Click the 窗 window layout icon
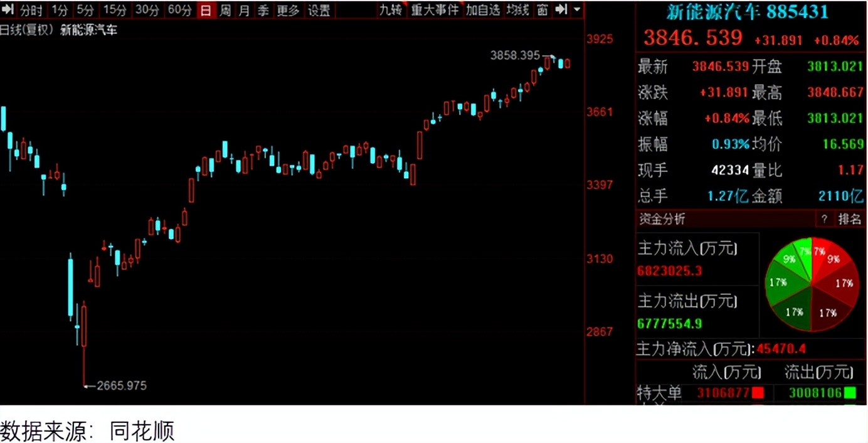This screenshot has height=443, width=868. (542, 10)
